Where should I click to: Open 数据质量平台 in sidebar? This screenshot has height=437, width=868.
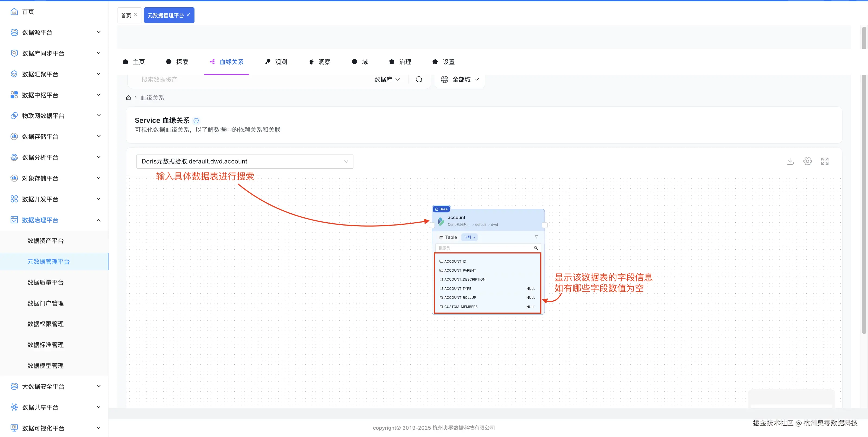point(46,282)
